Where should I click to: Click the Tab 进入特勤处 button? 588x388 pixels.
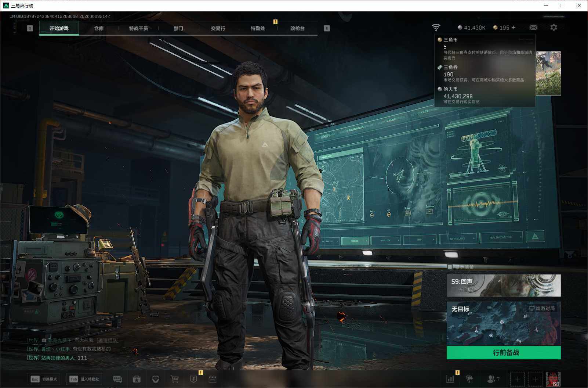[84, 379]
